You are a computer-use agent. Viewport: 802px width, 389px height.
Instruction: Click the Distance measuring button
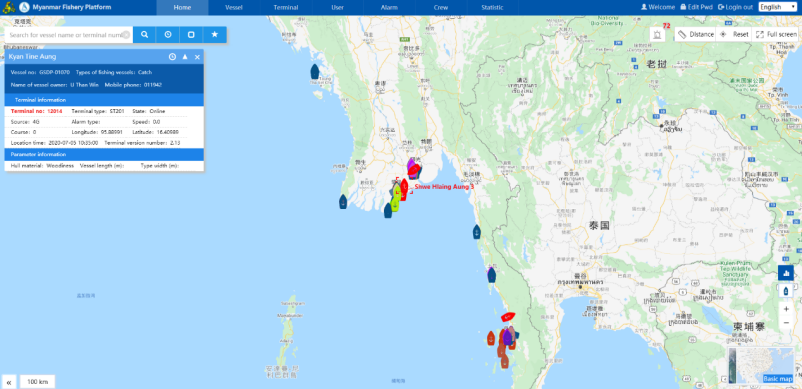click(696, 34)
